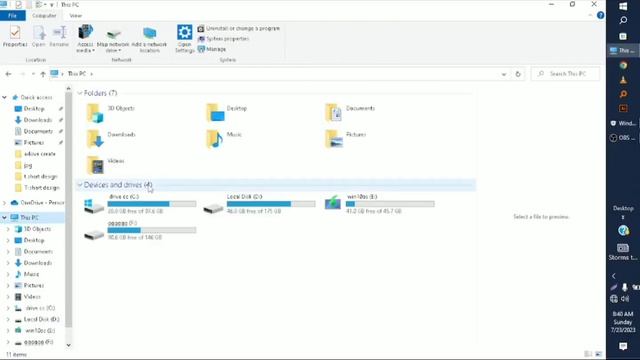Select the Desktop folder in Folders
Viewport: 640px width, 360px height.
[227, 113]
